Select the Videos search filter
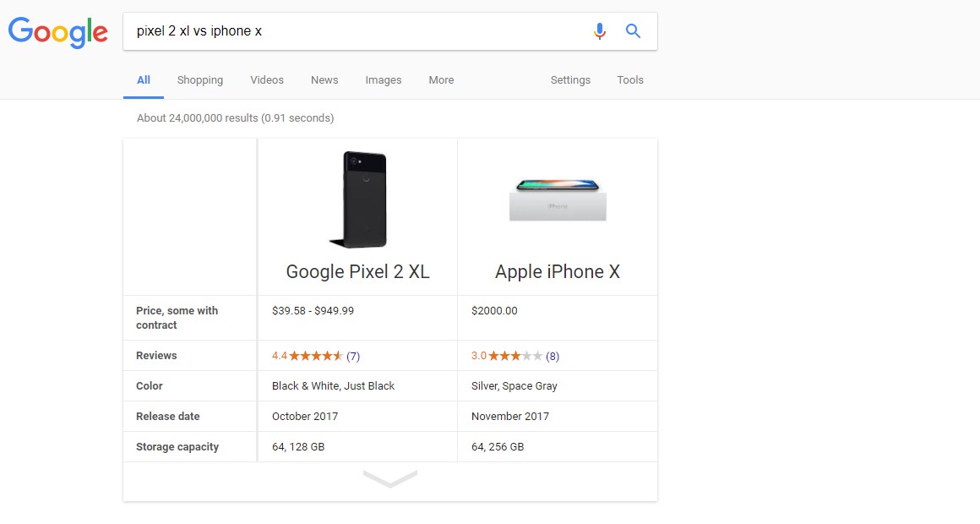 266,79
